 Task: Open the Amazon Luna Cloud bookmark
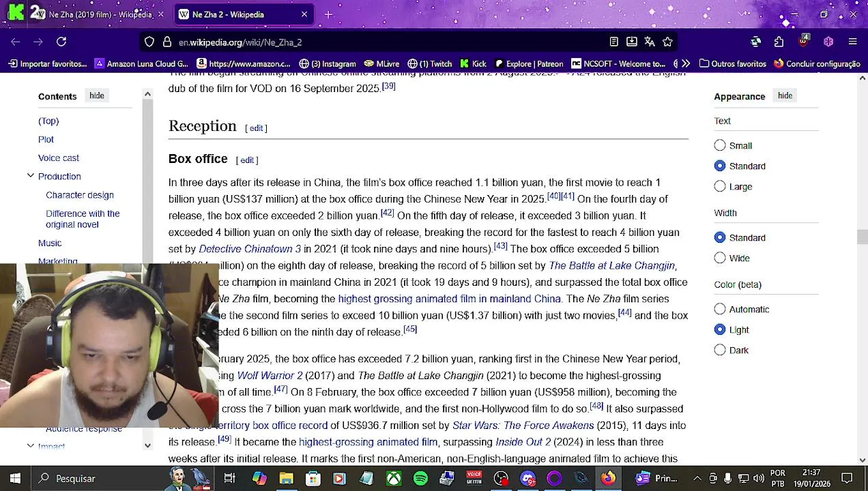[x=141, y=63]
